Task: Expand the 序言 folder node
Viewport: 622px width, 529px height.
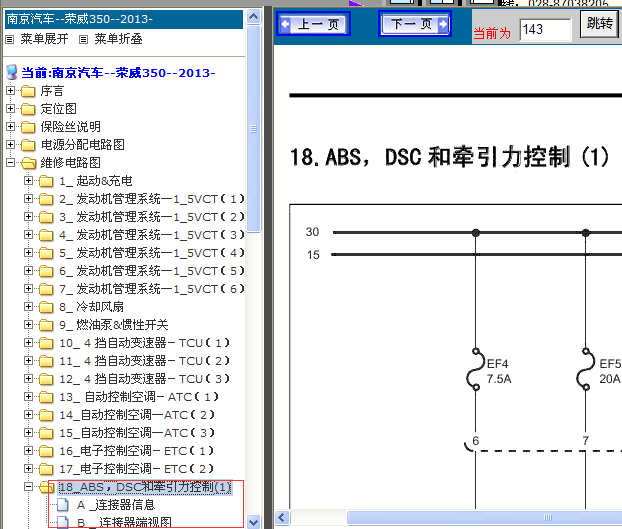Action: 11,90
